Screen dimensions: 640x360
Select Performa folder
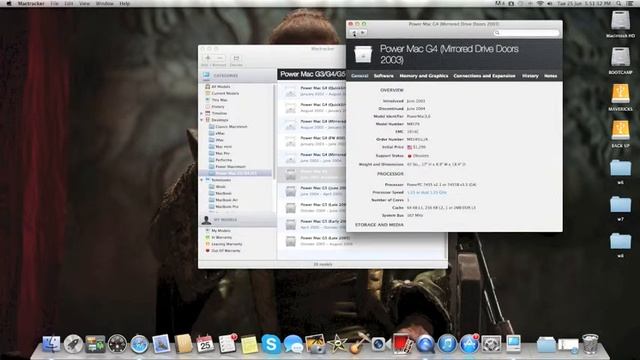click(223, 160)
